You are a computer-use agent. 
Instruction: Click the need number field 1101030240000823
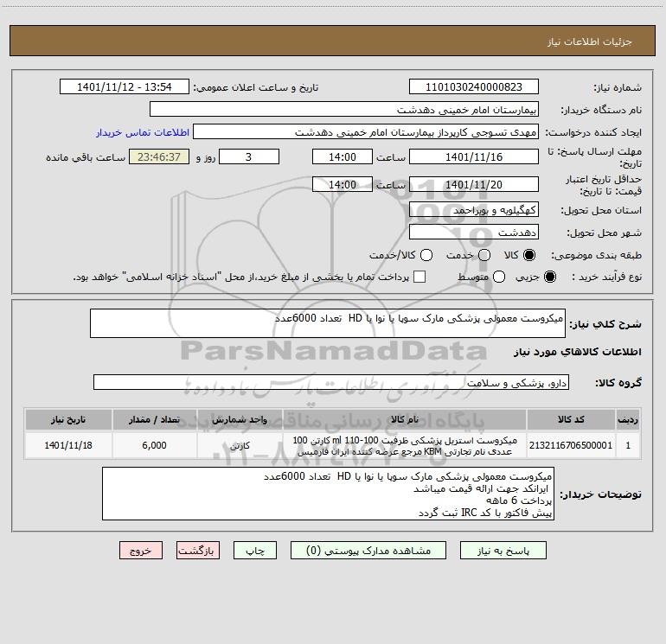tap(474, 86)
